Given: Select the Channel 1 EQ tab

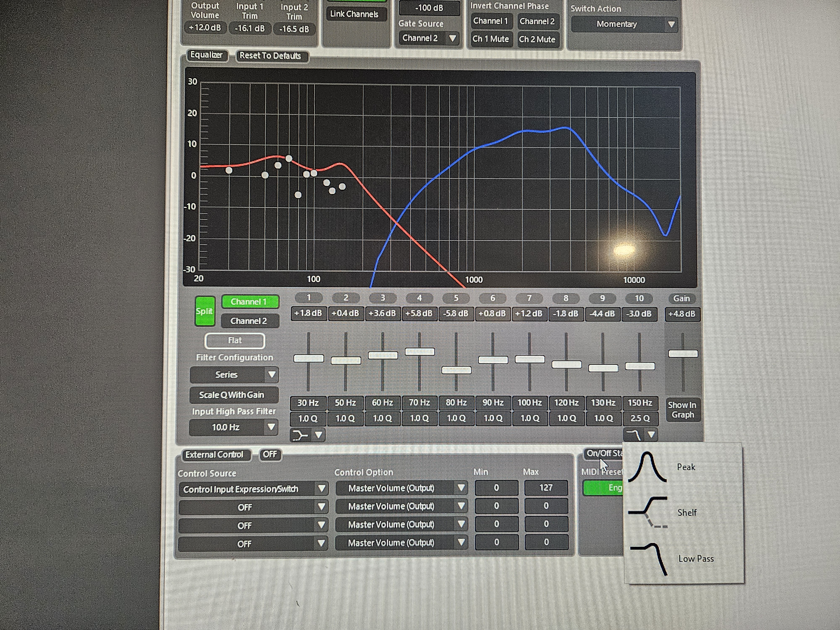Looking at the screenshot, I should point(249,302).
